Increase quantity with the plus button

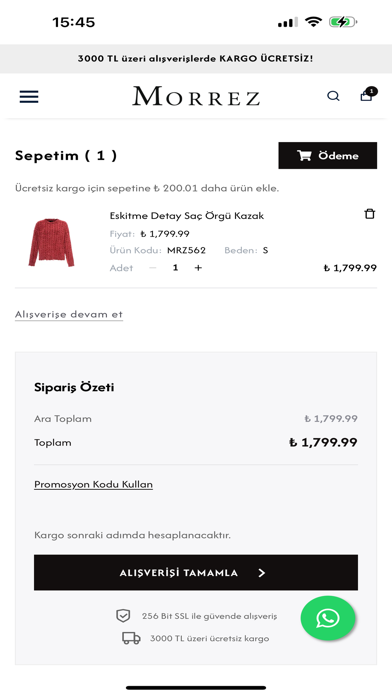pyautogui.click(x=198, y=268)
